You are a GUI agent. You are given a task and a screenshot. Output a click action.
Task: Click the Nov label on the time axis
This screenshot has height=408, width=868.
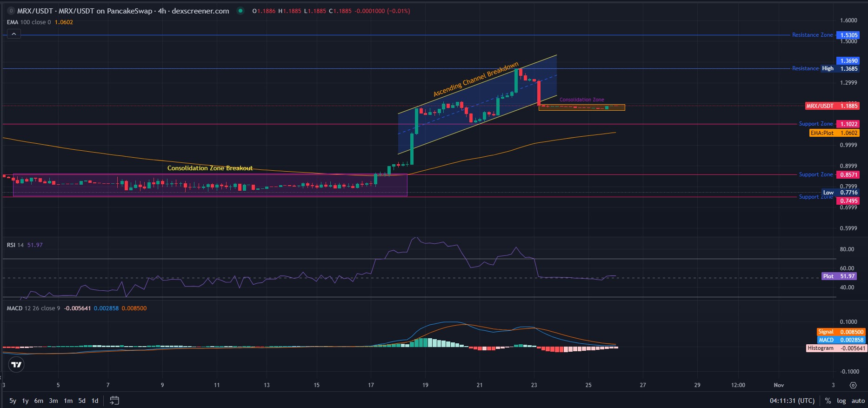[x=779, y=385]
